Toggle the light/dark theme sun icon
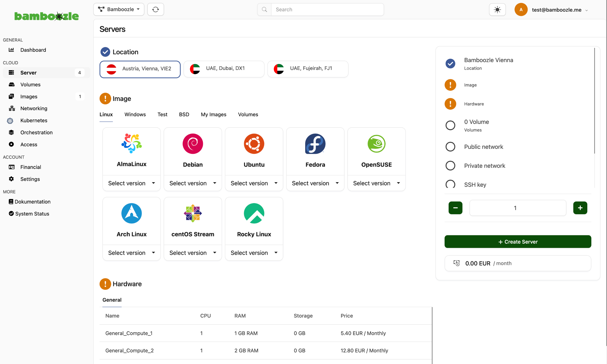607x364 pixels. pos(497,10)
